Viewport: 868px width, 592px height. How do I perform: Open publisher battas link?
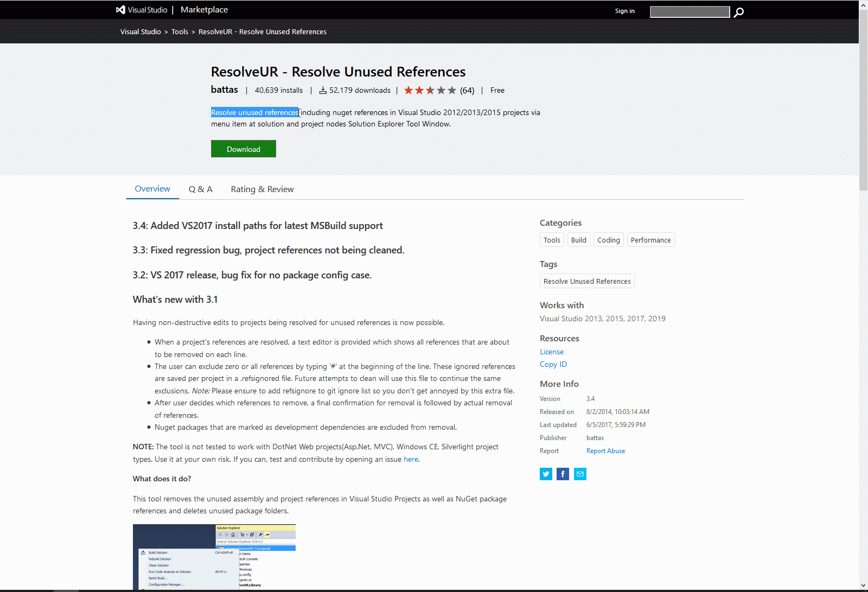tap(225, 90)
